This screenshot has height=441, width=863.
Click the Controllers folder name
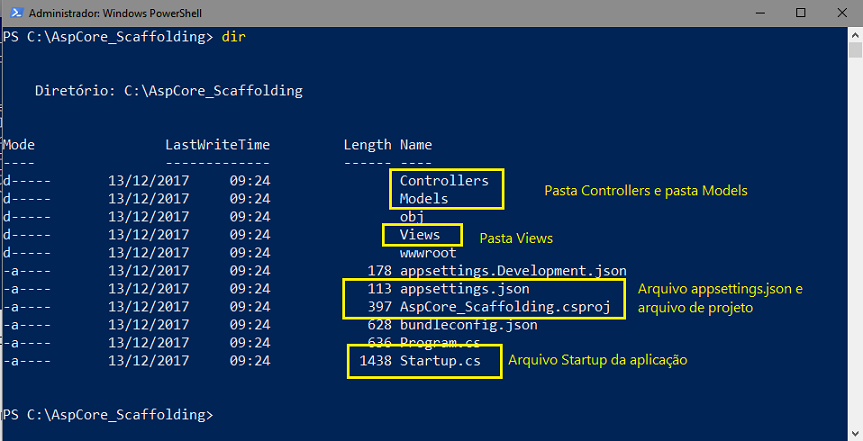(x=444, y=181)
